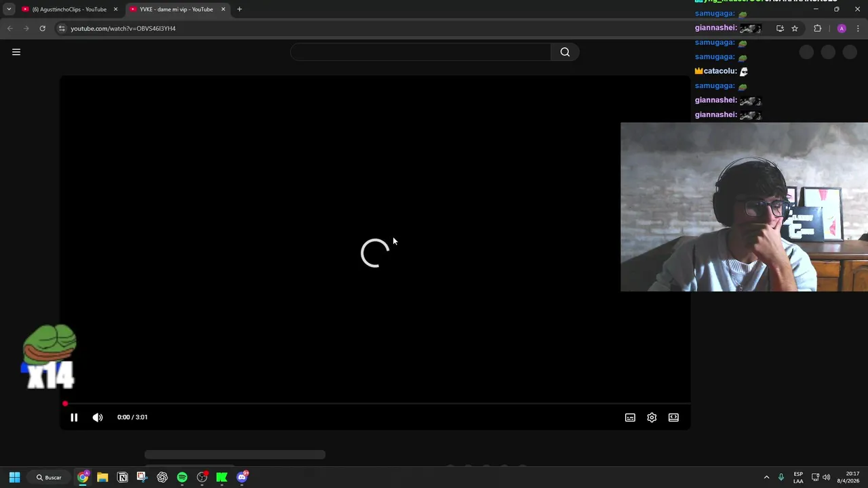This screenshot has width=868, height=488.
Task: Click the YouTube search magnifier button
Action: coord(565,52)
